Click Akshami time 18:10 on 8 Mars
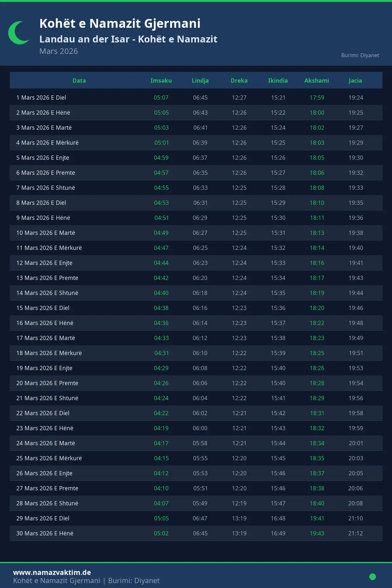 (317, 203)
